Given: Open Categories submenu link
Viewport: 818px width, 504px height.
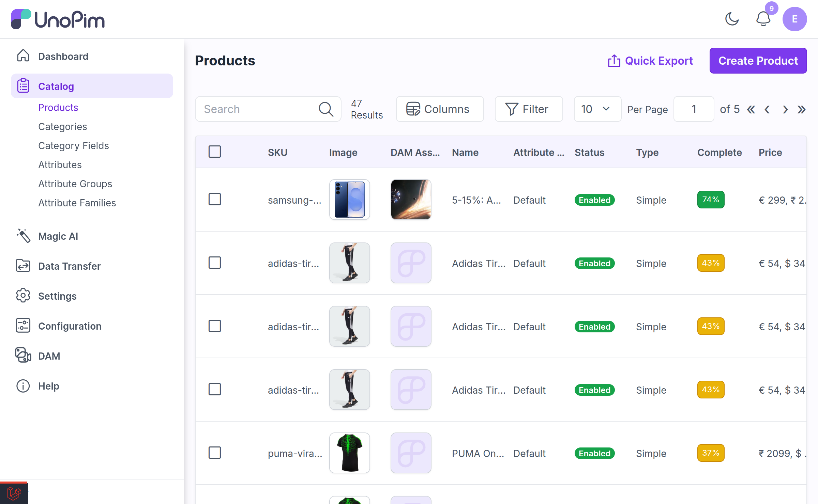Looking at the screenshot, I should (x=63, y=127).
